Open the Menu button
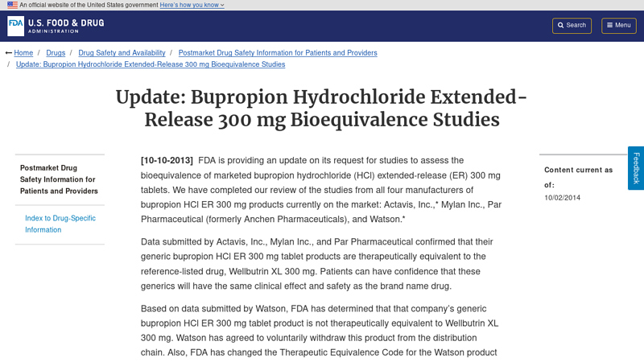The image size is (644, 362). (x=619, y=26)
